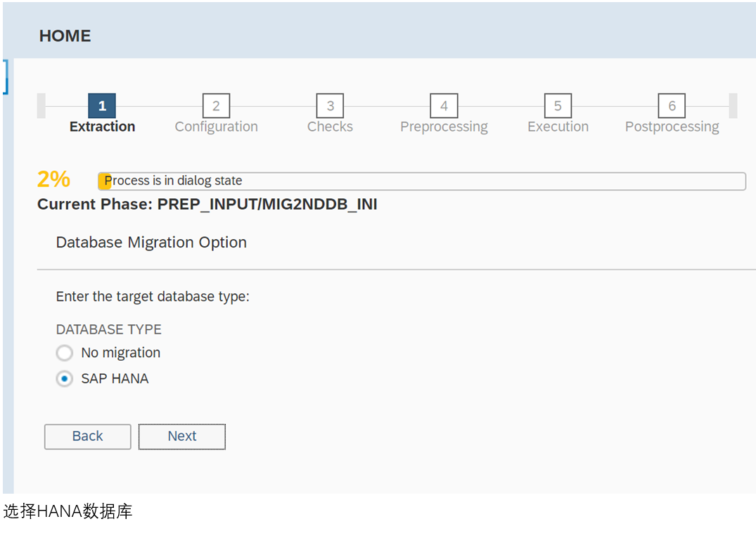
Task: Open step 6 Postprocessing in roadmap
Action: tap(672, 106)
